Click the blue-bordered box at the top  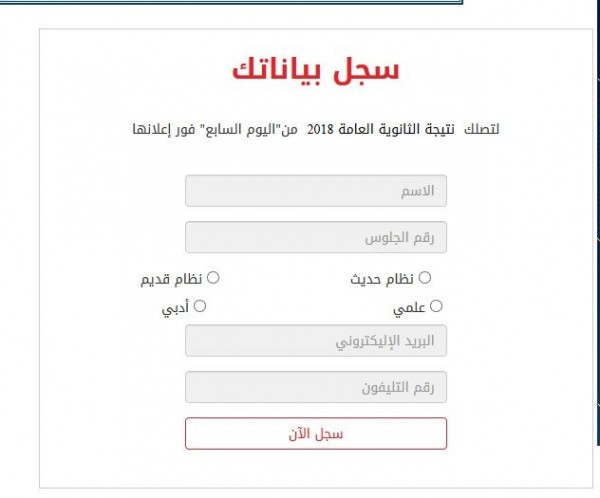pyautogui.click(x=232, y=4)
